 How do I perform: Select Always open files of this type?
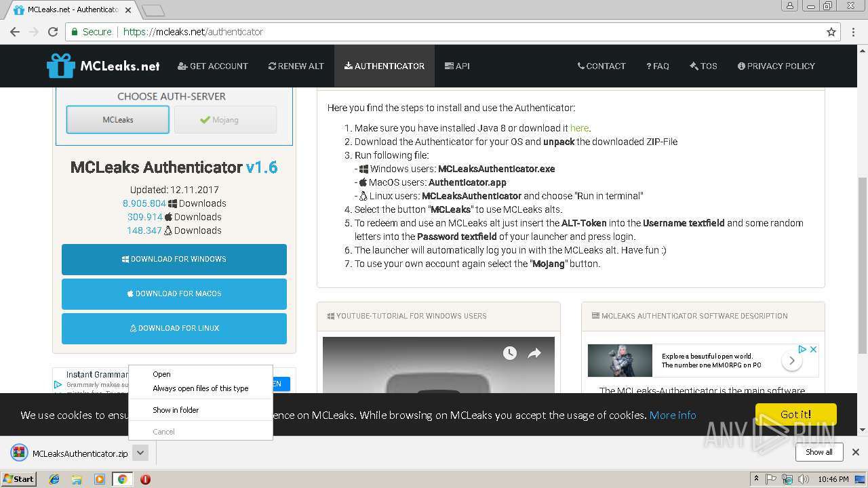201,388
